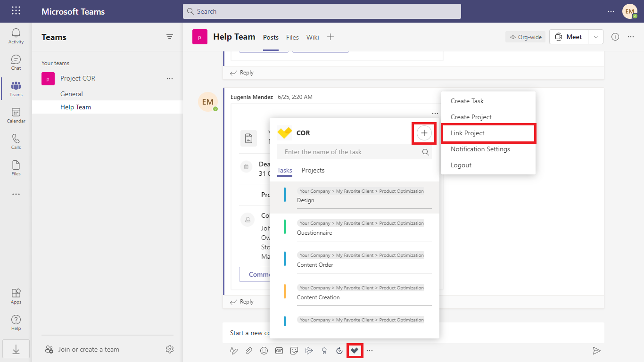Open the Files tab of Help Team

coord(292,37)
